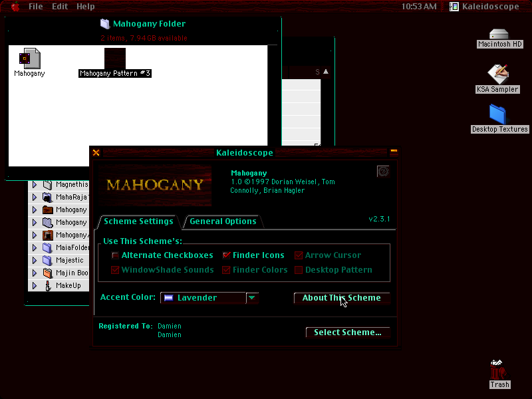Select the KSA Sampler desktop icon
The height and width of the screenshot is (399, 532).
(498, 74)
